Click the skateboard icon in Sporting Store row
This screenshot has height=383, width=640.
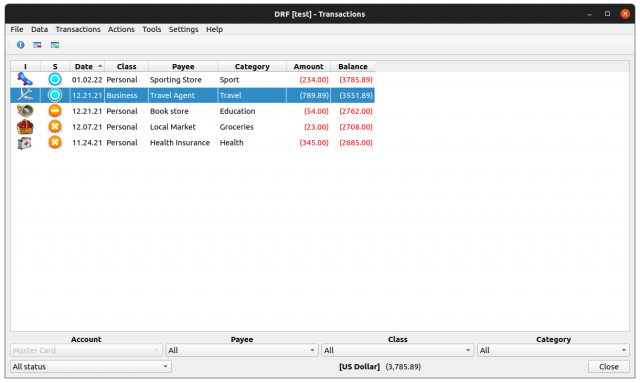(x=25, y=79)
